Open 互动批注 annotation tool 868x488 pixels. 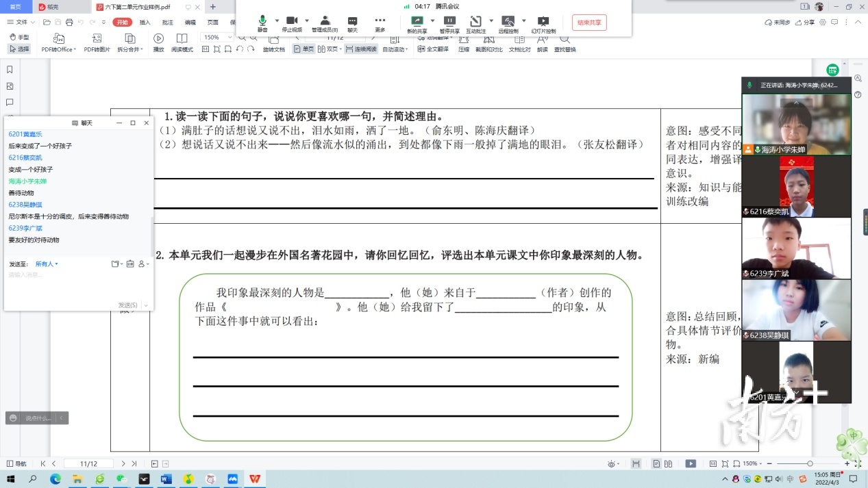pyautogui.click(x=477, y=23)
